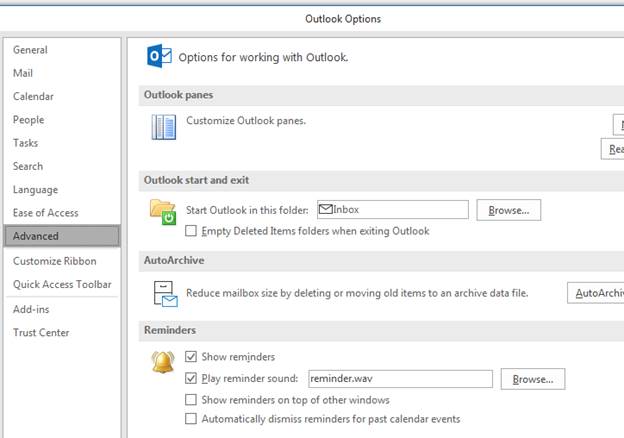The height and width of the screenshot is (438, 624).
Task: Select the Advanced category
Action: [62, 236]
